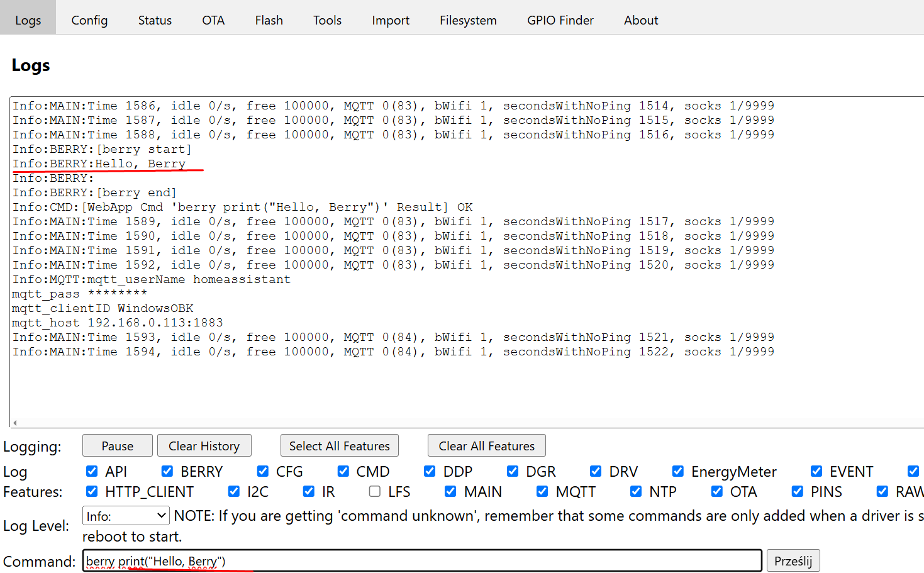
Task: Click the 'mqtt_pass ********' log line
Action: coord(79,294)
